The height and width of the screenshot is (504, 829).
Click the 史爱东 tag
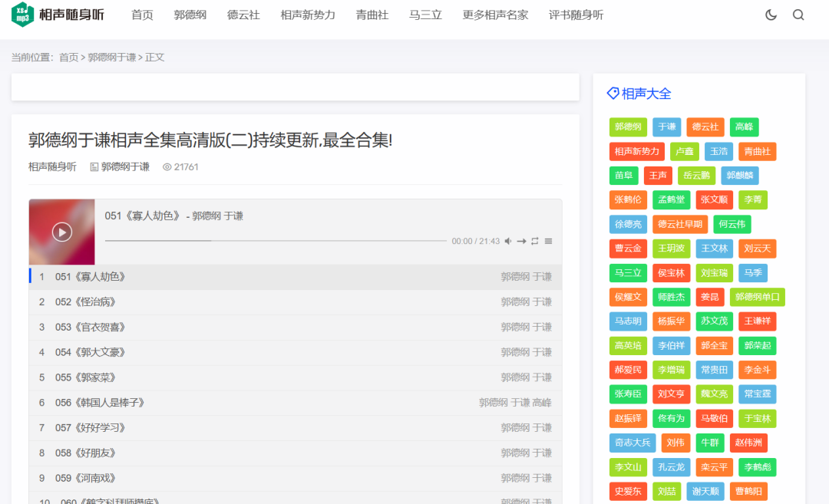628,492
